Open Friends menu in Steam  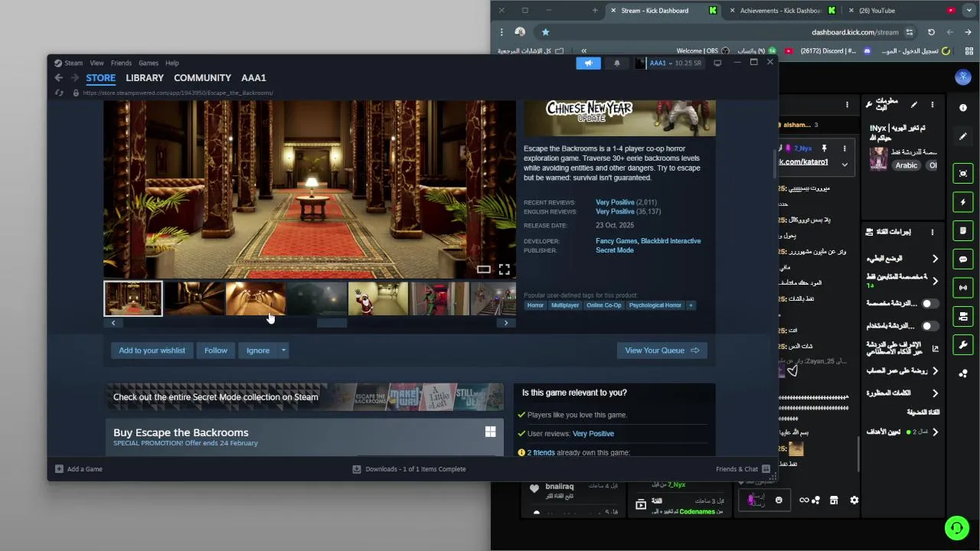pos(121,63)
